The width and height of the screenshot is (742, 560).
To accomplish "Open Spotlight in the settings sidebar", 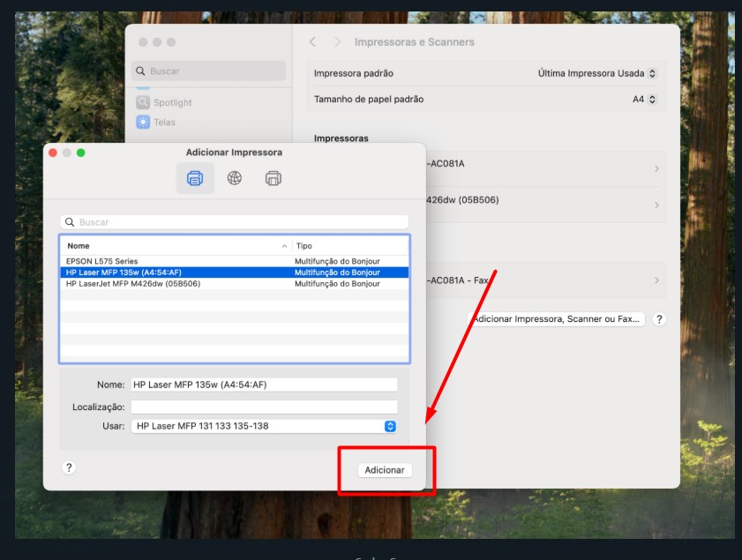I will (x=172, y=102).
